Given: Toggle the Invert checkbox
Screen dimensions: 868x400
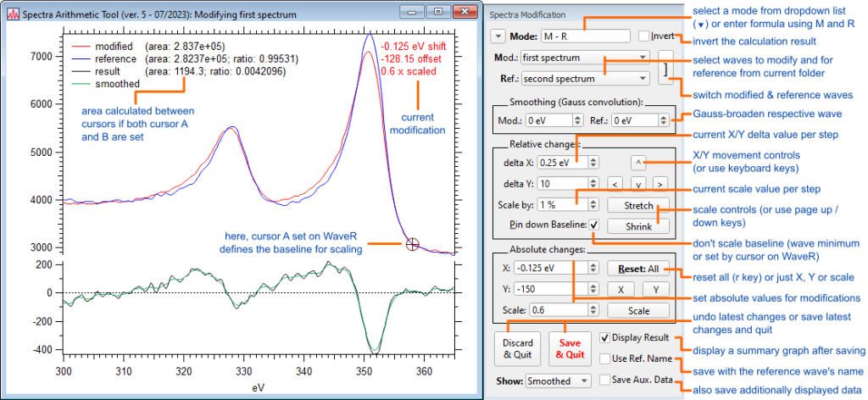Looking at the screenshot, I should 643,36.
